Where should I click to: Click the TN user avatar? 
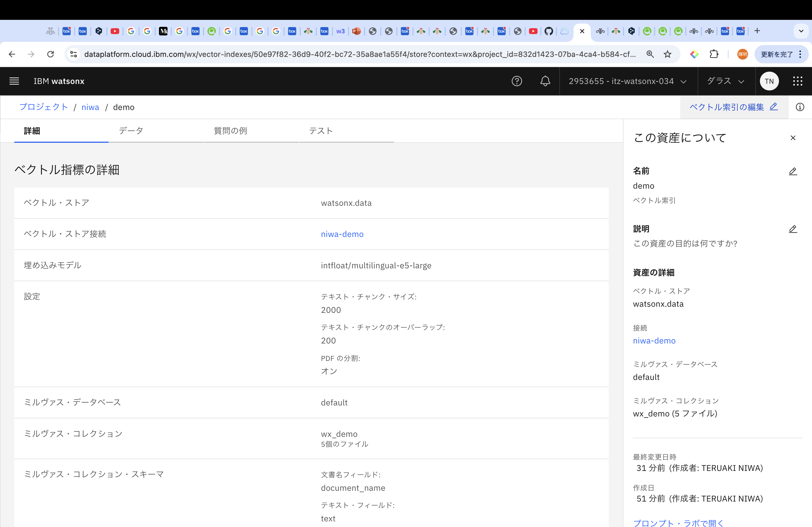[x=769, y=81]
